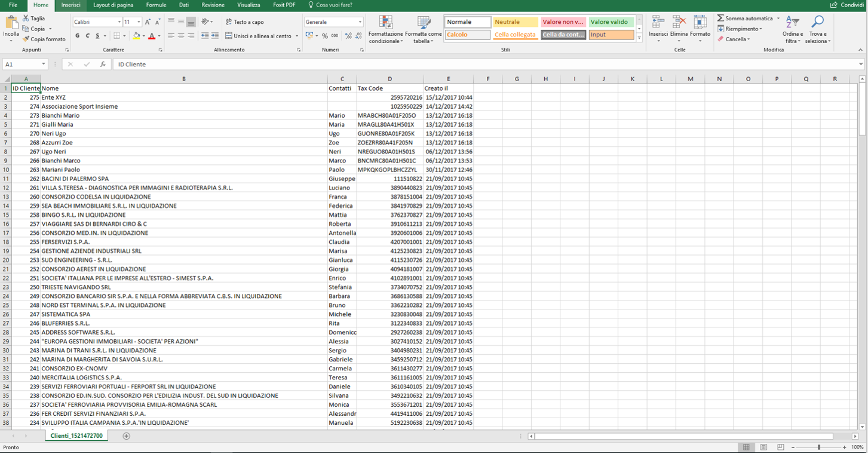The width and height of the screenshot is (868, 454).
Task: Click the insert function fx icon
Action: [x=103, y=65]
